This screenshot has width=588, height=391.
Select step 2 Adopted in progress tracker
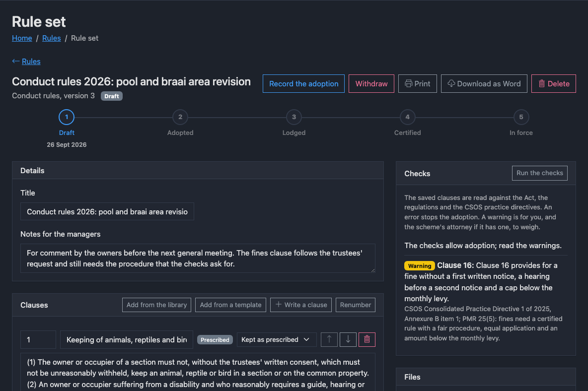tap(180, 117)
